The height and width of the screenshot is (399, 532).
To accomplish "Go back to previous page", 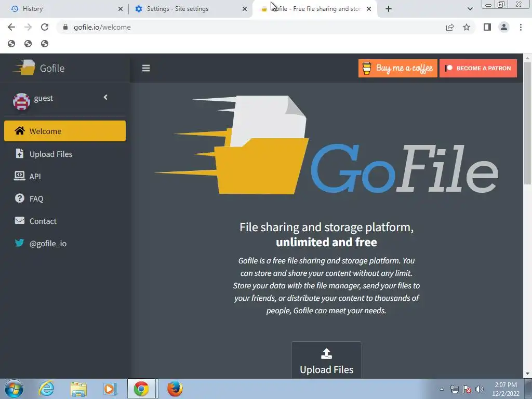I will click(11, 27).
